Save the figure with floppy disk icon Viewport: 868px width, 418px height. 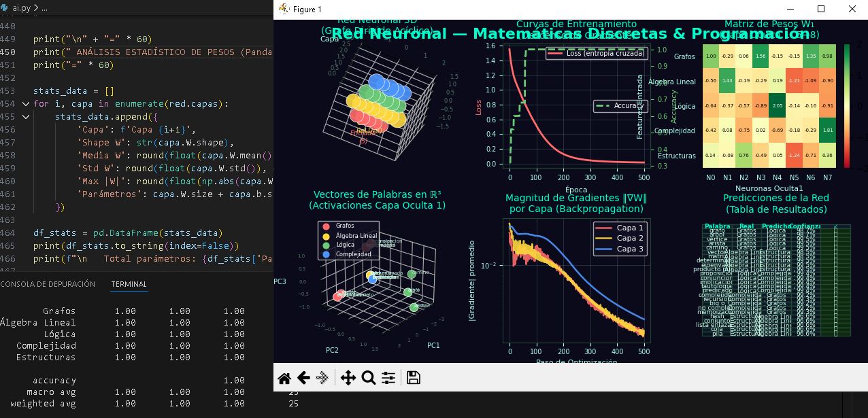pos(413,379)
